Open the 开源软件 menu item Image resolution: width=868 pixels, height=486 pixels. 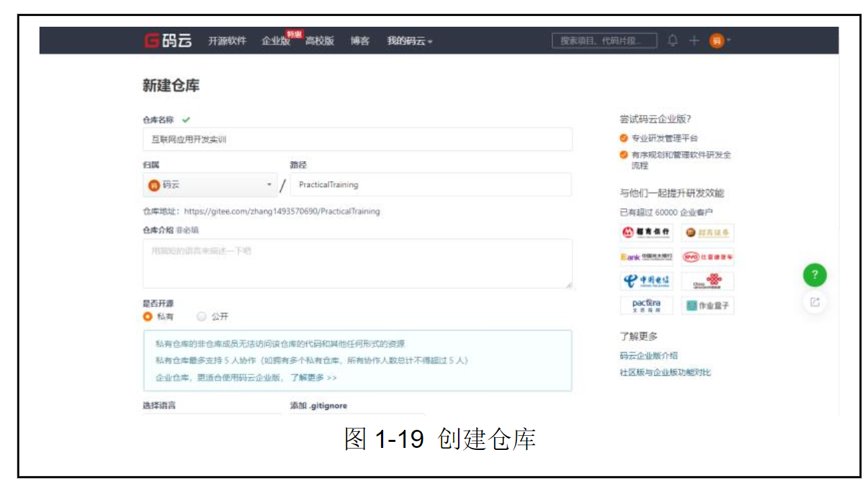[227, 41]
